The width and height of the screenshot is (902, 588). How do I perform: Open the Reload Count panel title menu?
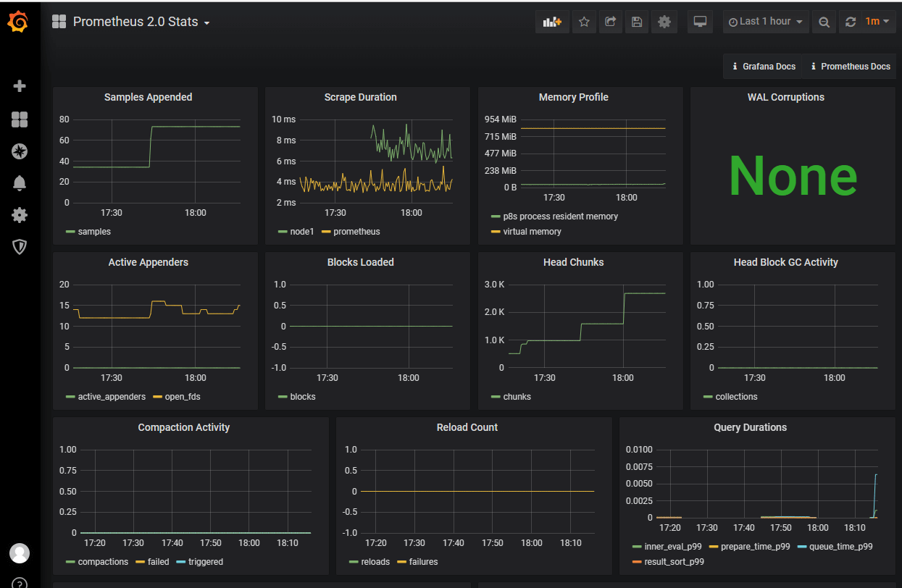tap(467, 427)
